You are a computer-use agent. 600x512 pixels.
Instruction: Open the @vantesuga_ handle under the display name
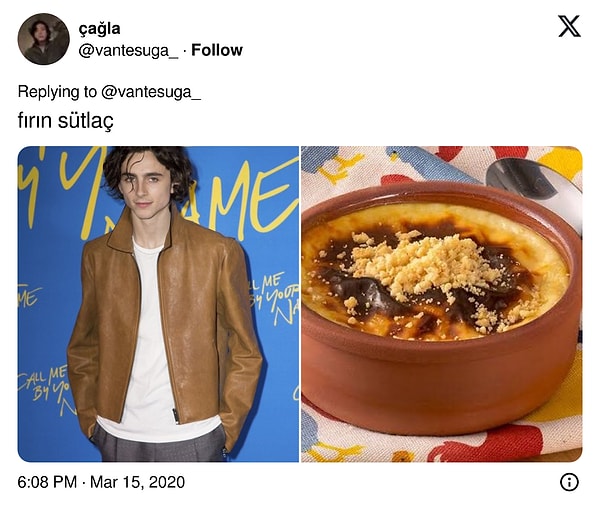point(128,51)
